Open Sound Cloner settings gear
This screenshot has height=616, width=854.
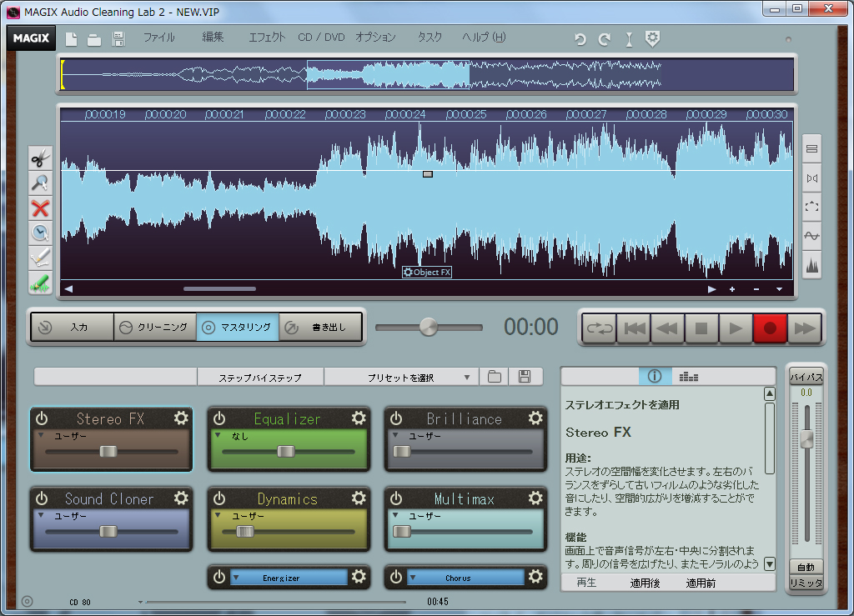tap(181, 498)
